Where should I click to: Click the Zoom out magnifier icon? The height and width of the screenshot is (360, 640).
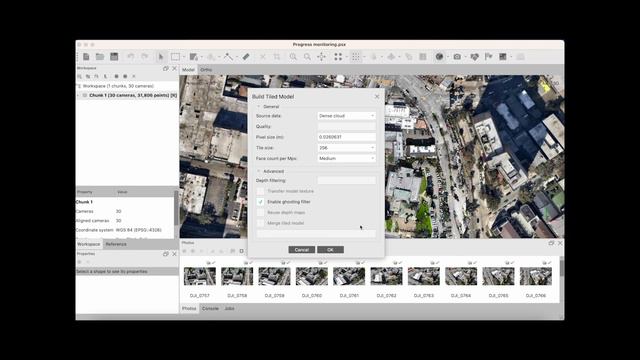click(307, 57)
